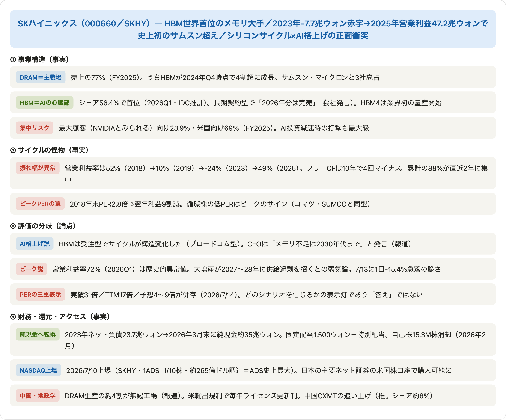Screen dimensions: 506x420
Task: Click text CEOは「メモリ不足は2030年代まで」と発言
Action: (317, 244)
